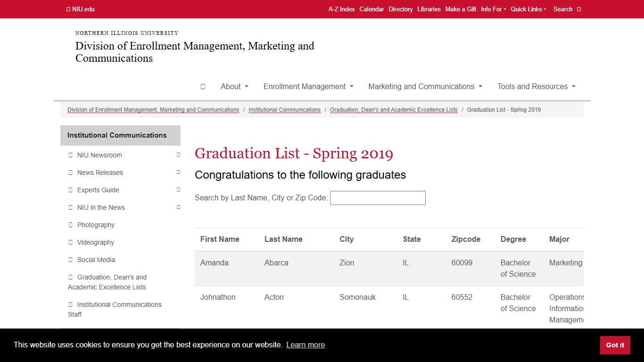Click the home icon in the navigation bar
This screenshot has width=644, height=362.
point(203,86)
